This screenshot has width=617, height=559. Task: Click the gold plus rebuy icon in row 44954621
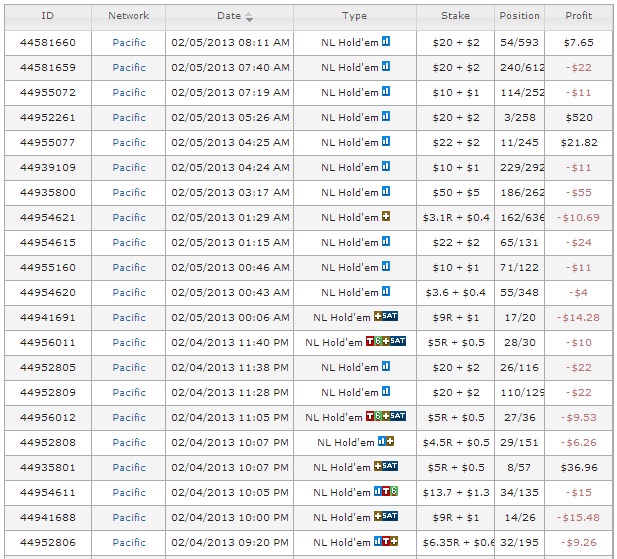[x=386, y=216]
